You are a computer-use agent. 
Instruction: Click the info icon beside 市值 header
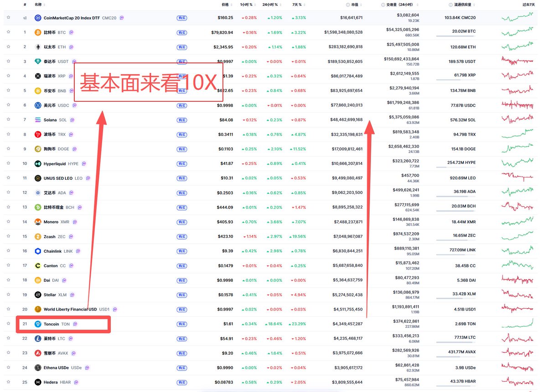[349, 5]
